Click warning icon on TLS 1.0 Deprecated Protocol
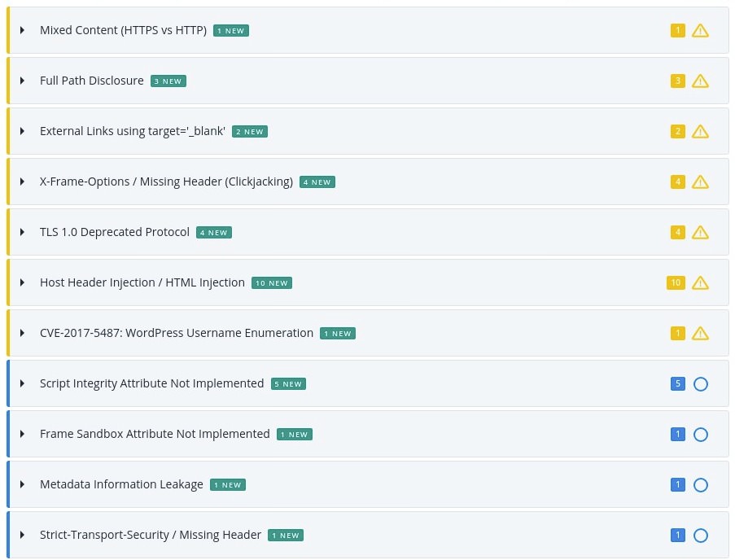The image size is (735, 560). click(700, 233)
